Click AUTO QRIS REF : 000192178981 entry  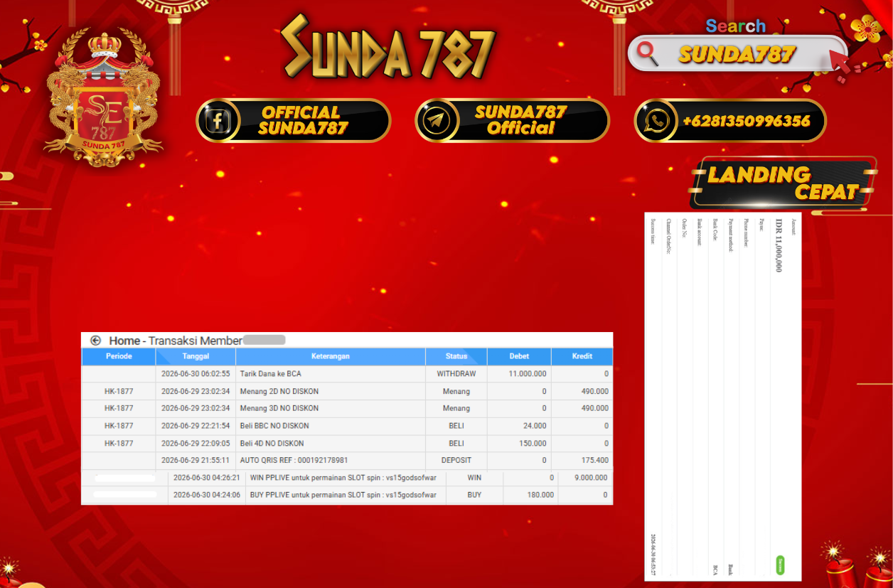point(294,460)
